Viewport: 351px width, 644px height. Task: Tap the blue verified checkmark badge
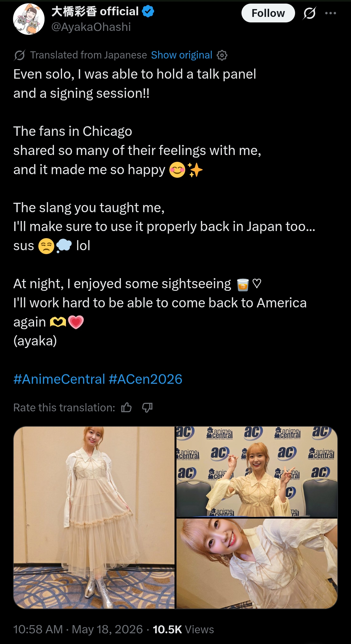[148, 11]
